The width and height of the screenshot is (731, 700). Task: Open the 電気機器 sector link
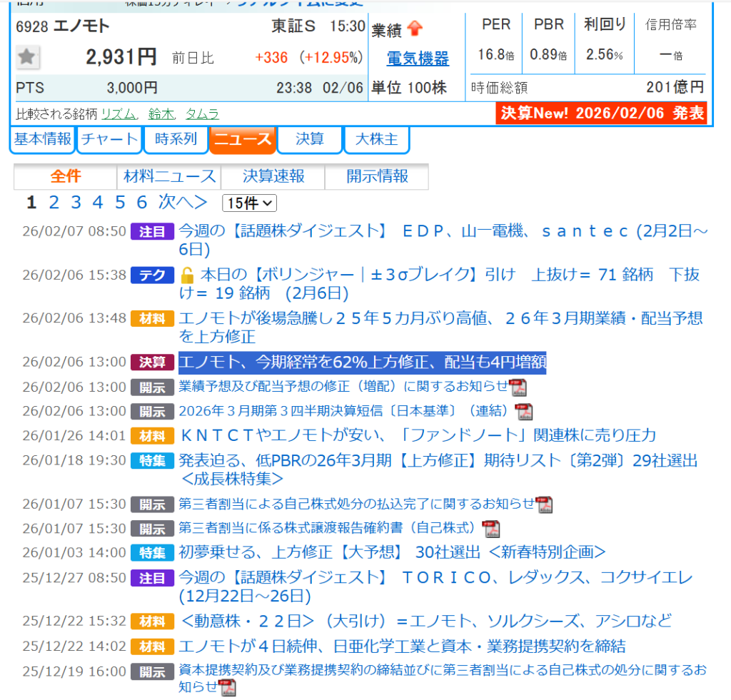pyautogui.click(x=418, y=59)
